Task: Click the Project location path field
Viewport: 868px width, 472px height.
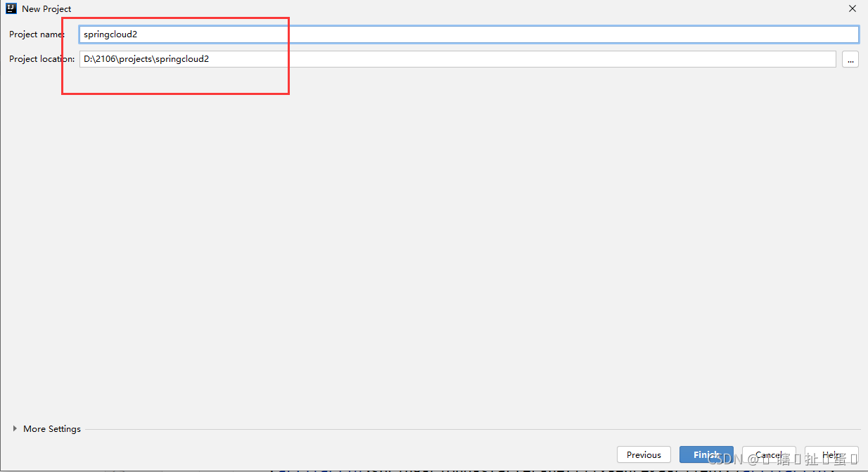Action: (x=458, y=59)
